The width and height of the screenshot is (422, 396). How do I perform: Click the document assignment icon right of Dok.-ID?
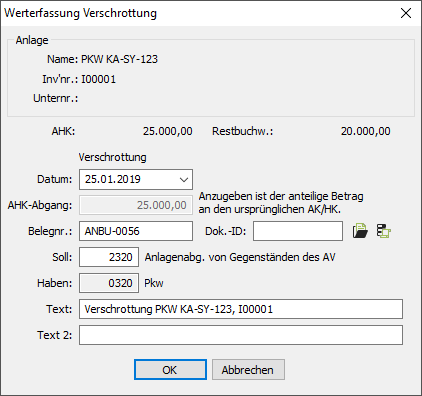tap(384, 231)
